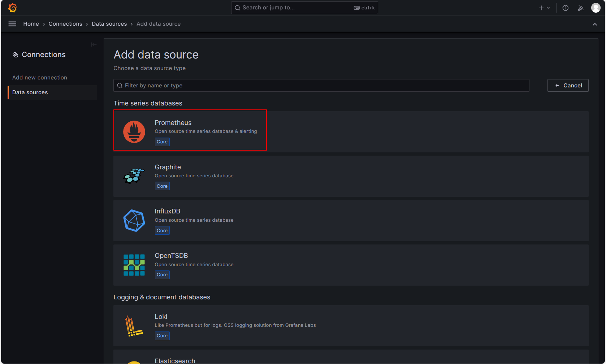Click the 'Choose a data source type' subtitle
This screenshot has height=364, width=606.
(150, 68)
